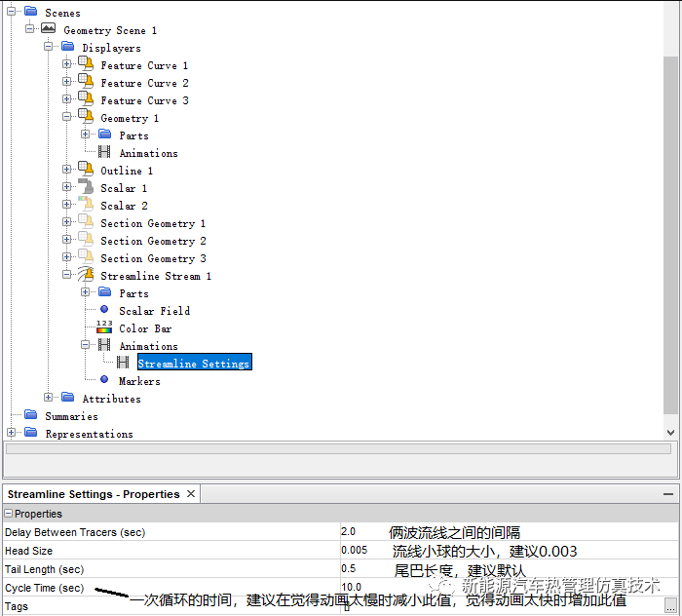Expand the Feature Curve 1 node
This screenshot has width=682, height=616.
pos(66,64)
